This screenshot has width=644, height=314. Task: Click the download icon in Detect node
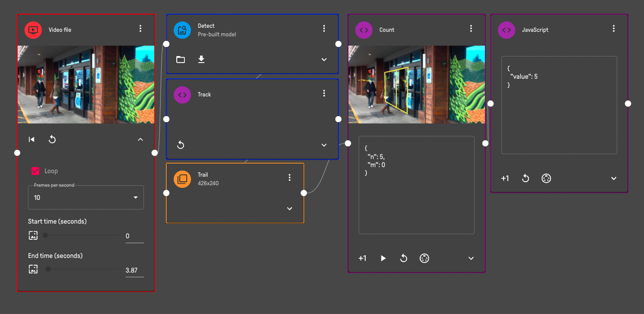tap(201, 60)
